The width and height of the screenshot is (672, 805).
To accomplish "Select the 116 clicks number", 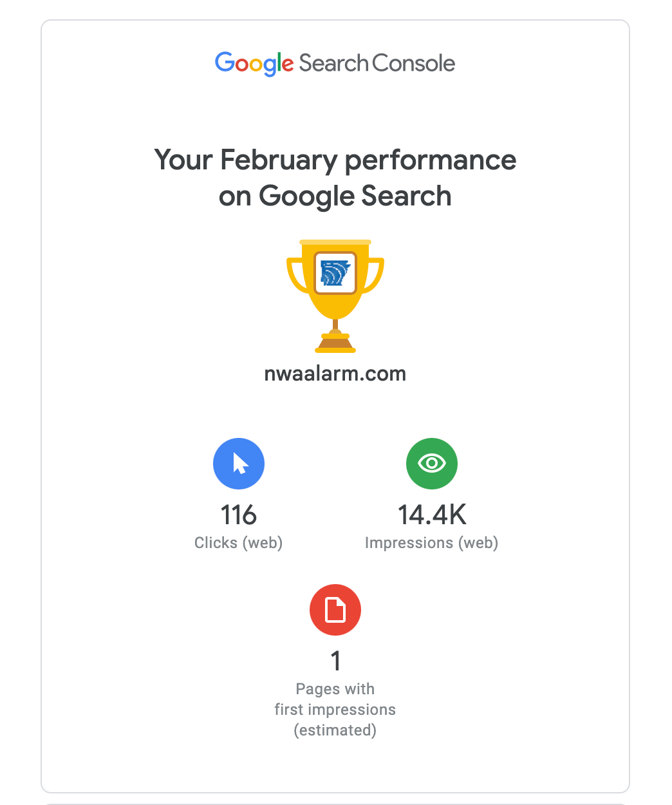I will [239, 515].
